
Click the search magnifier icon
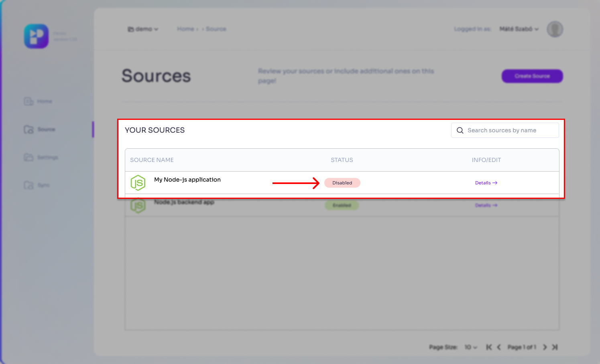460,130
